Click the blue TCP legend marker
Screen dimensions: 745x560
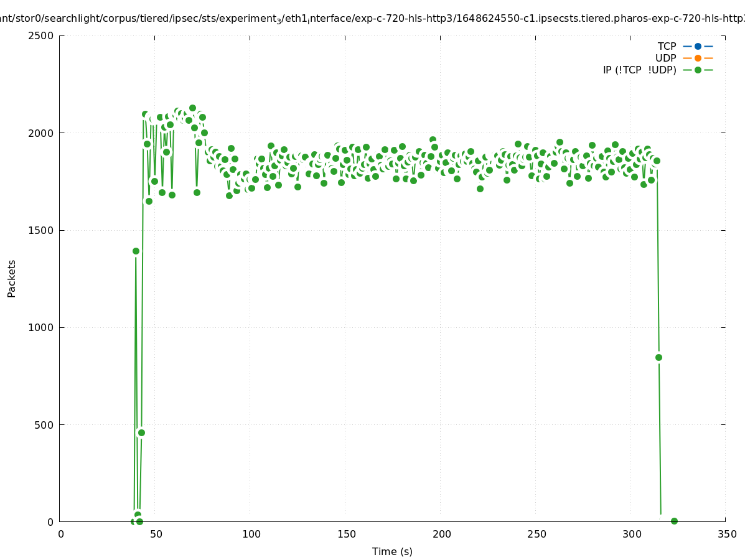[x=698, y=47]
